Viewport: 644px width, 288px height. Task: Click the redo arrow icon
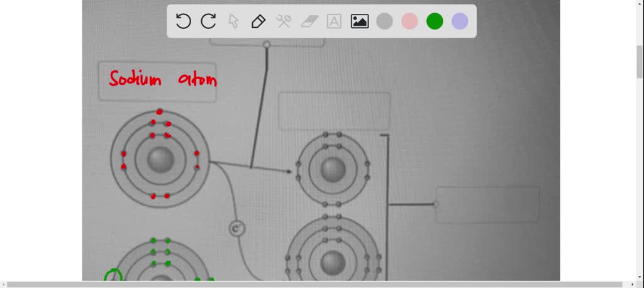[x=208, y=21]
